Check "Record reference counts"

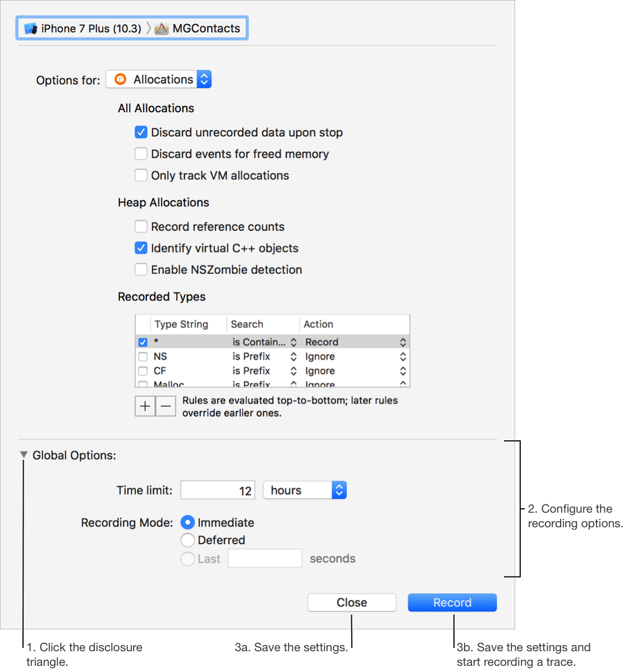tap(141, 226)
